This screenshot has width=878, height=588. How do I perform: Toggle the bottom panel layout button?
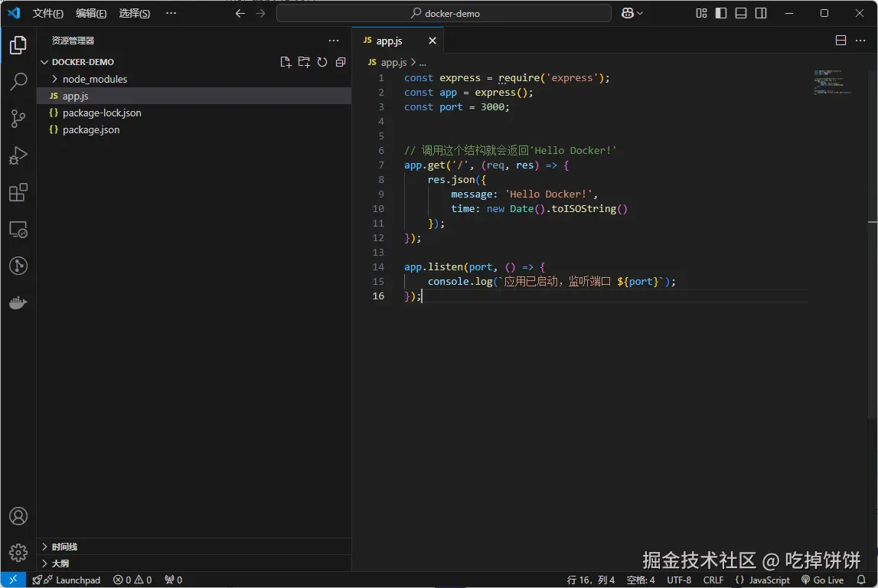click(x=741, y=13)
